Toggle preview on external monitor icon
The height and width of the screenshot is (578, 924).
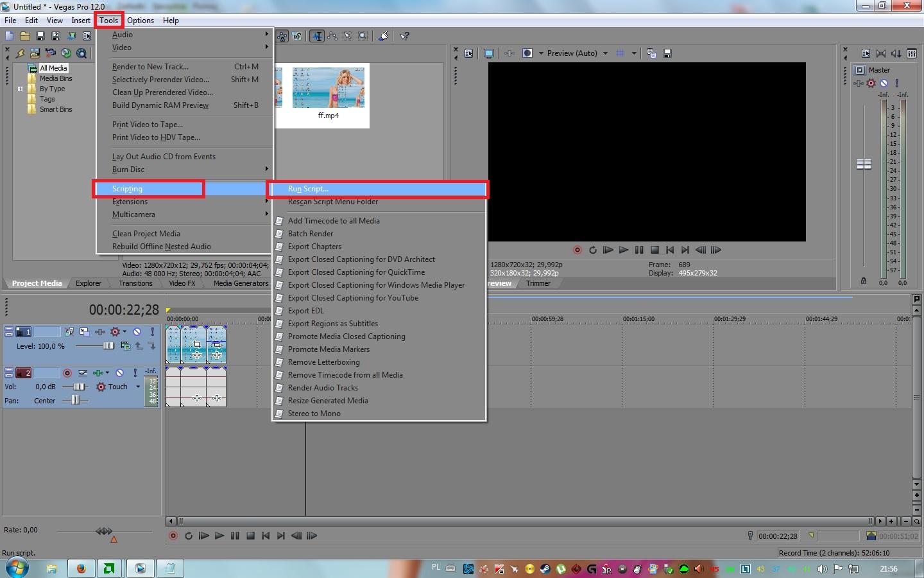click(x=489, y=53)
